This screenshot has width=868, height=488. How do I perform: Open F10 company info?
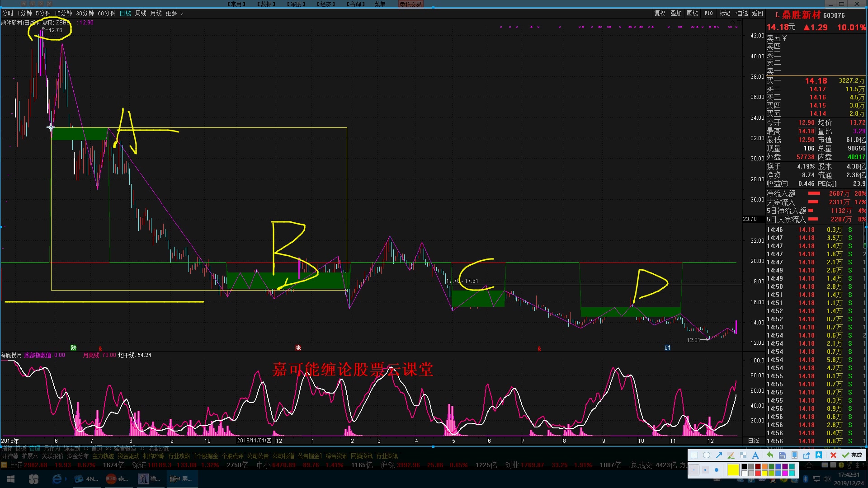tap(708, 13)
